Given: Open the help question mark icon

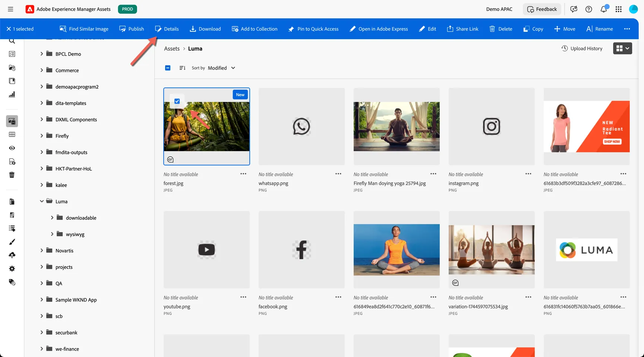Looking at the screenshot, I should (x=588, y=9).
